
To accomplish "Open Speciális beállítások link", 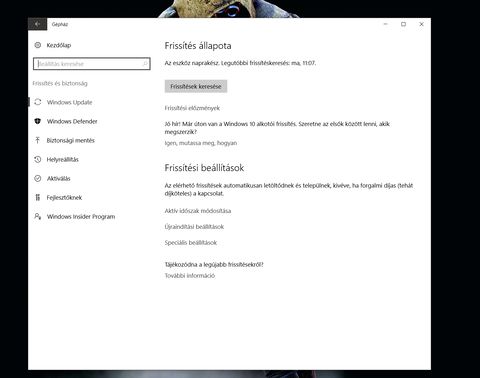I will coord(191,243).
